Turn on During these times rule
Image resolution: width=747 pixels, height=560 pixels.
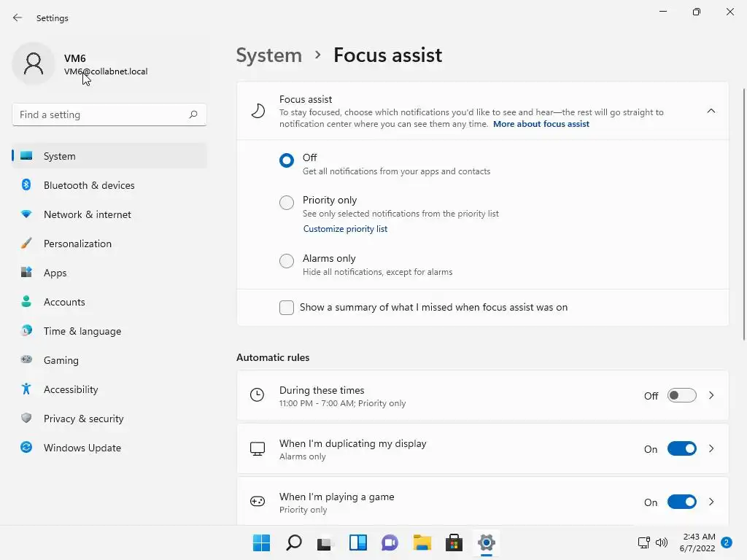point(681,396)
